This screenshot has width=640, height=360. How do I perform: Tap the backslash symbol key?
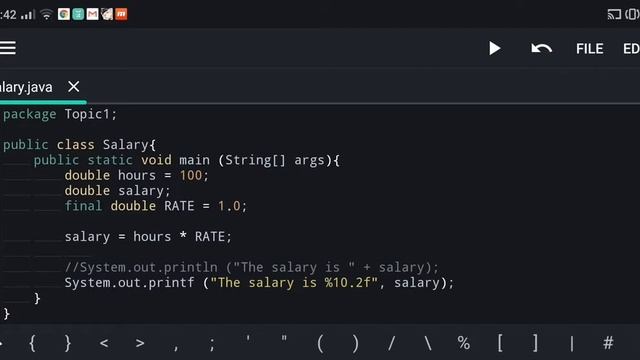click(428, 343)
